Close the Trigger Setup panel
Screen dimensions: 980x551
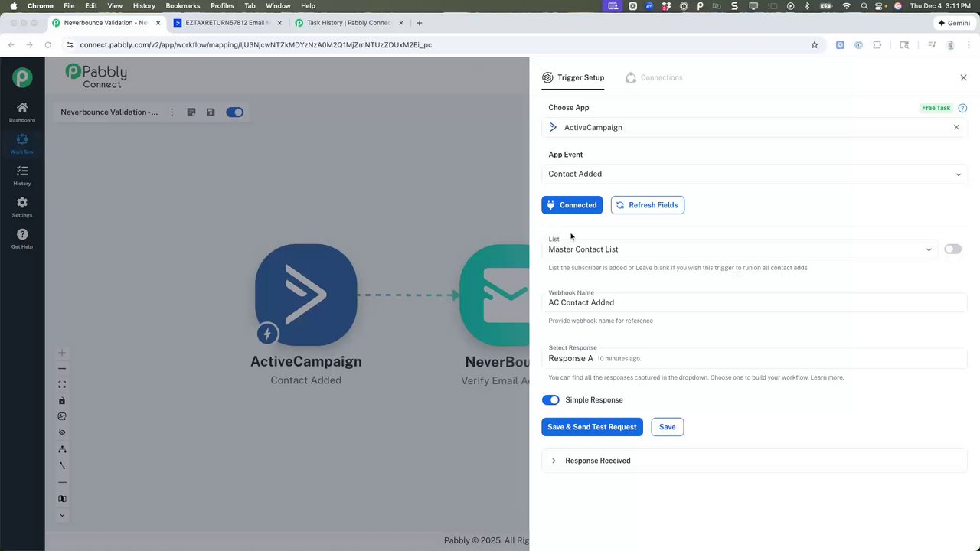coord(963,77)
